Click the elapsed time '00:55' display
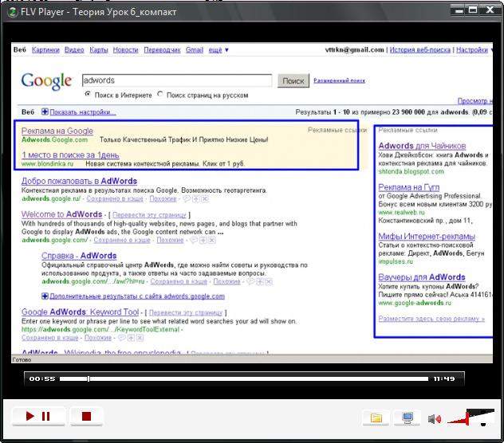The height and width of the screenshot is (443, 504). 42,378
